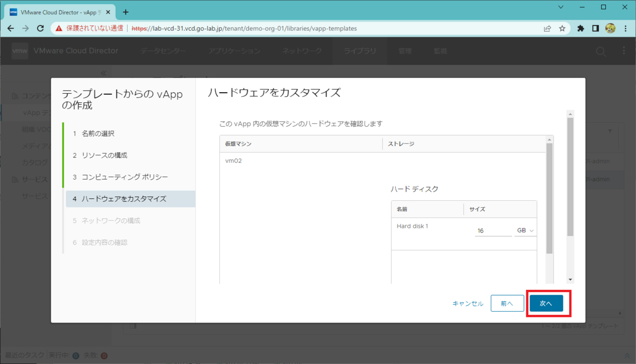The image size is (636, 364).
Task: Open Chrome's three-dot menu
Action: pos(625,29)
